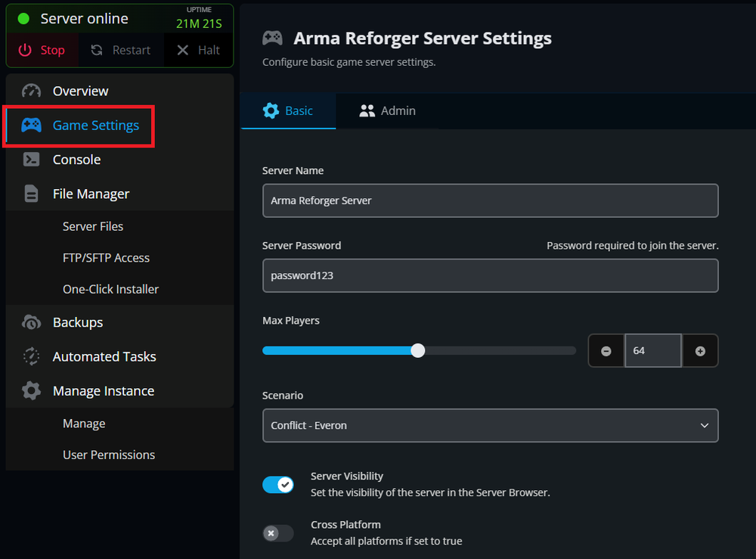Click the uptime value 21M 21S
The image size is (756, 559).
click(199, 23)
